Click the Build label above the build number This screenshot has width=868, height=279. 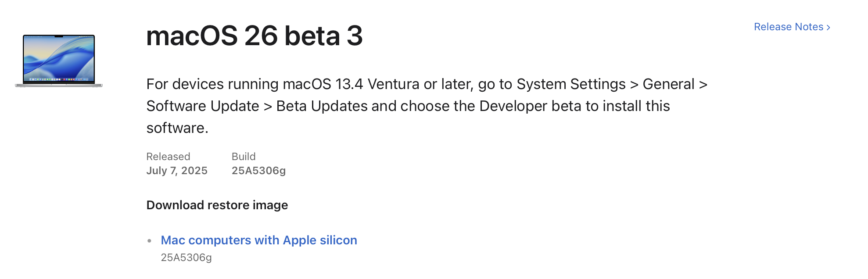pos(244,157)
